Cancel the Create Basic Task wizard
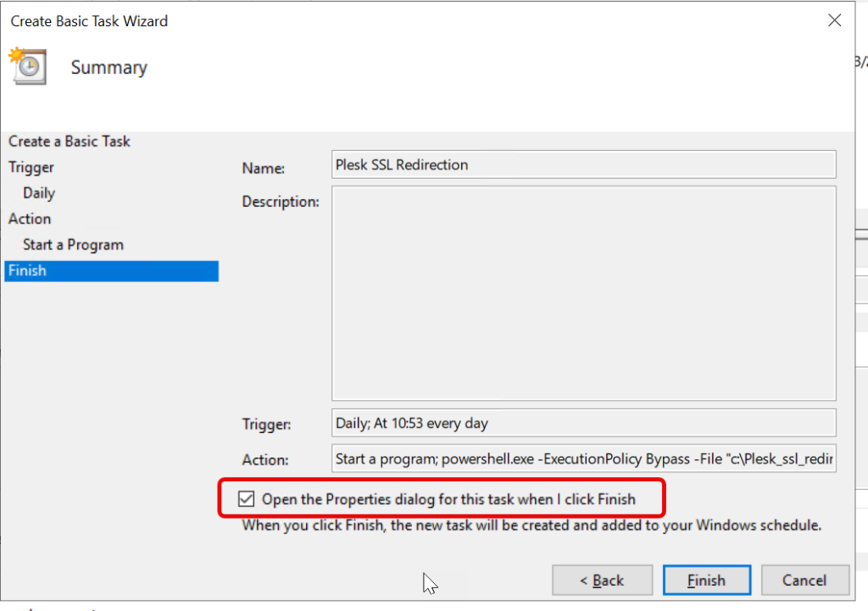The height and width of the screenshot is (611, 868). click(x=804, y=580)
